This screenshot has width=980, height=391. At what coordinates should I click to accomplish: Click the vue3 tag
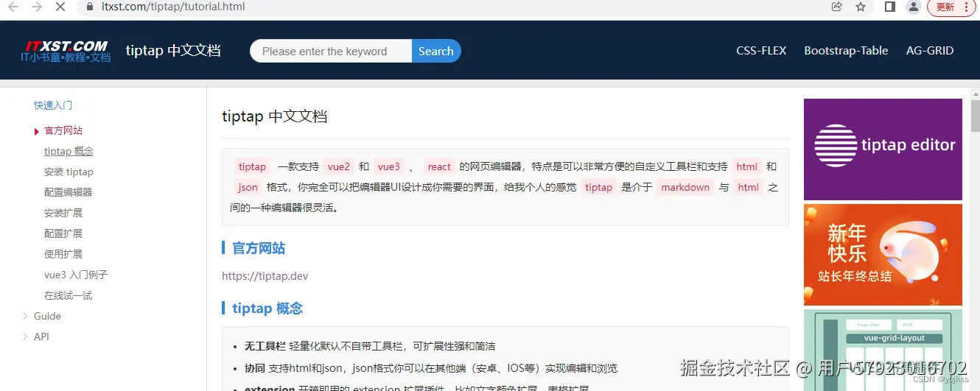click(389, 166)
